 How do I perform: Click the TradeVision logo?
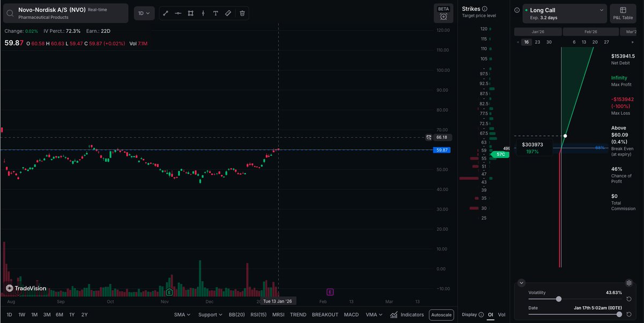pos(26,288)
